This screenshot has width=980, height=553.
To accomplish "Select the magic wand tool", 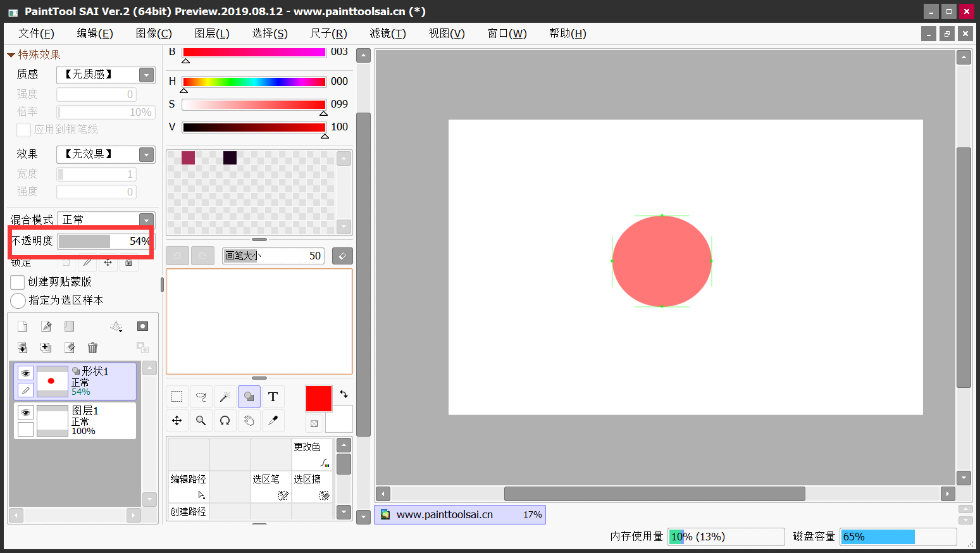I will point(225,397).
